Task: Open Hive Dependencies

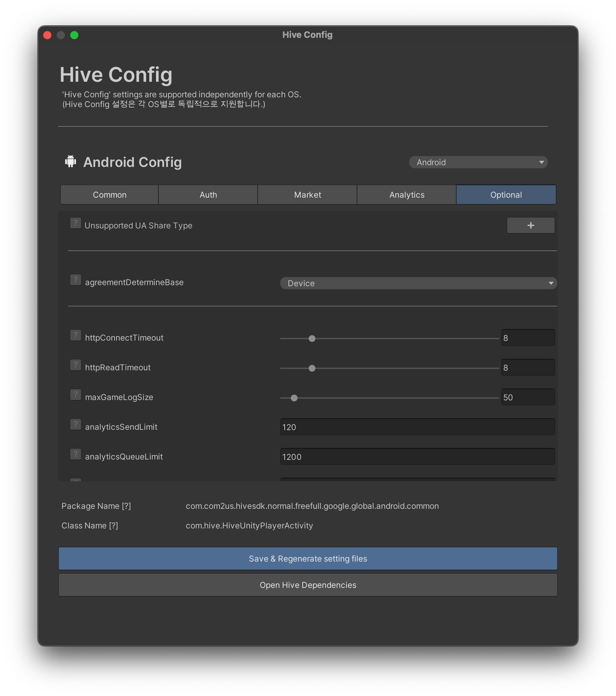Action: pos(308,585)
